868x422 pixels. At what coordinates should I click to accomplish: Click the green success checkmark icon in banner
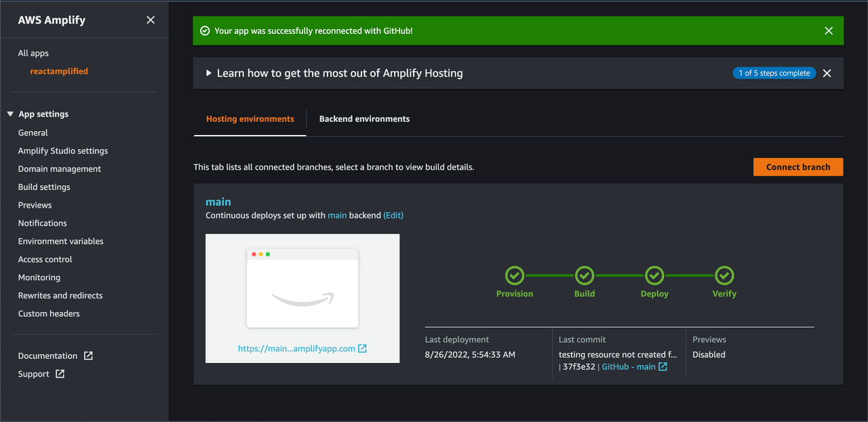click(x=205, y=31)
